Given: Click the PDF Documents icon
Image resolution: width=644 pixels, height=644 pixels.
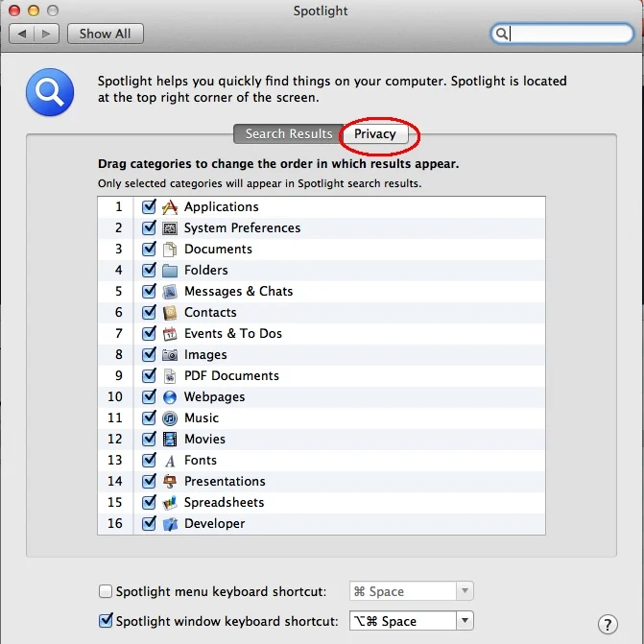Looking at the screenshot, I should tap(170, 376).
